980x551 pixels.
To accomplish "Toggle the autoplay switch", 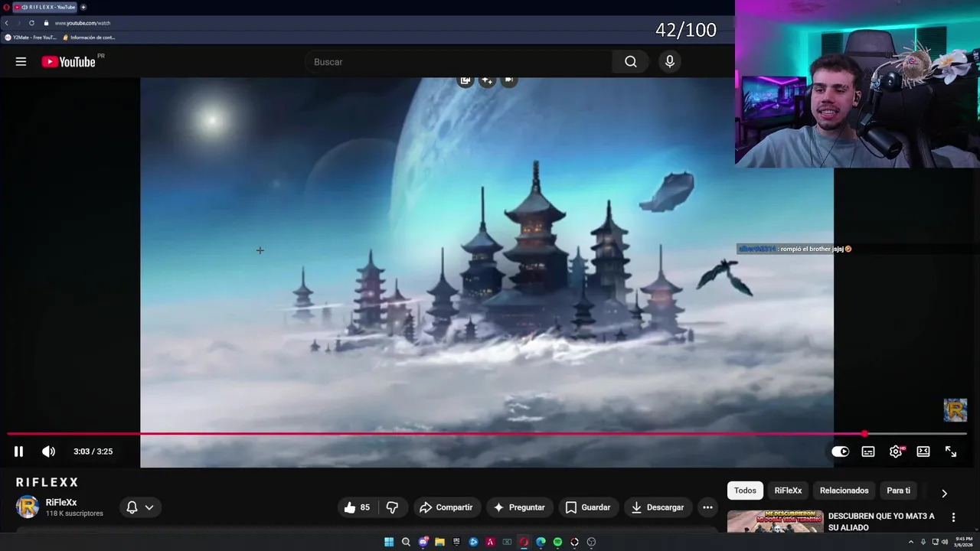I will coord(840,452).
